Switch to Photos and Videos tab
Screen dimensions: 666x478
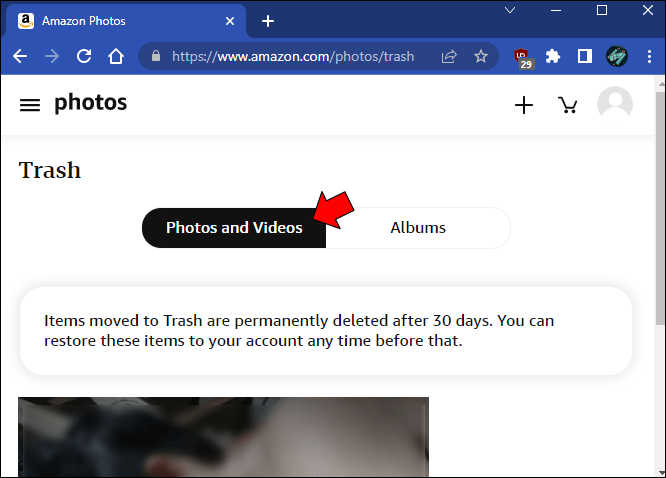click(x=234, y=228)
